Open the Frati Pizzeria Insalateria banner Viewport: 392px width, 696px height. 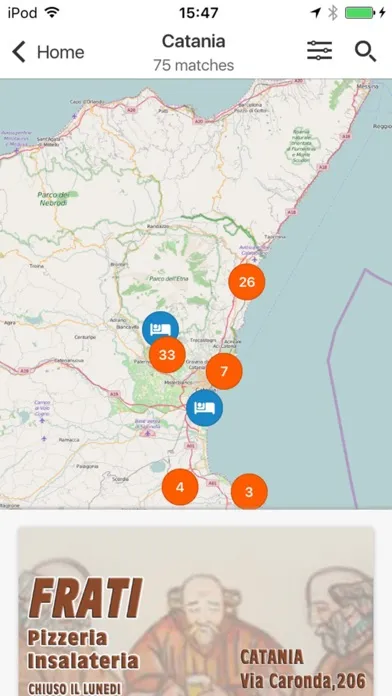196,612
